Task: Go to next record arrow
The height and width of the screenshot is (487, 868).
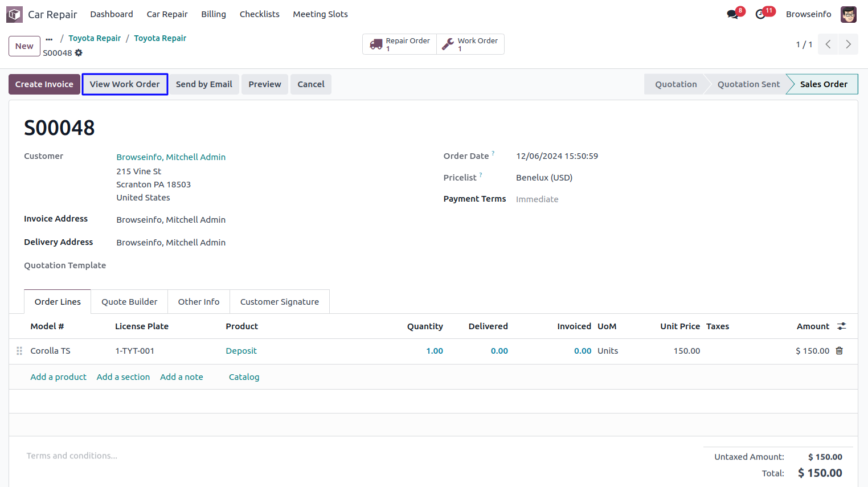Action: point(848,44)
